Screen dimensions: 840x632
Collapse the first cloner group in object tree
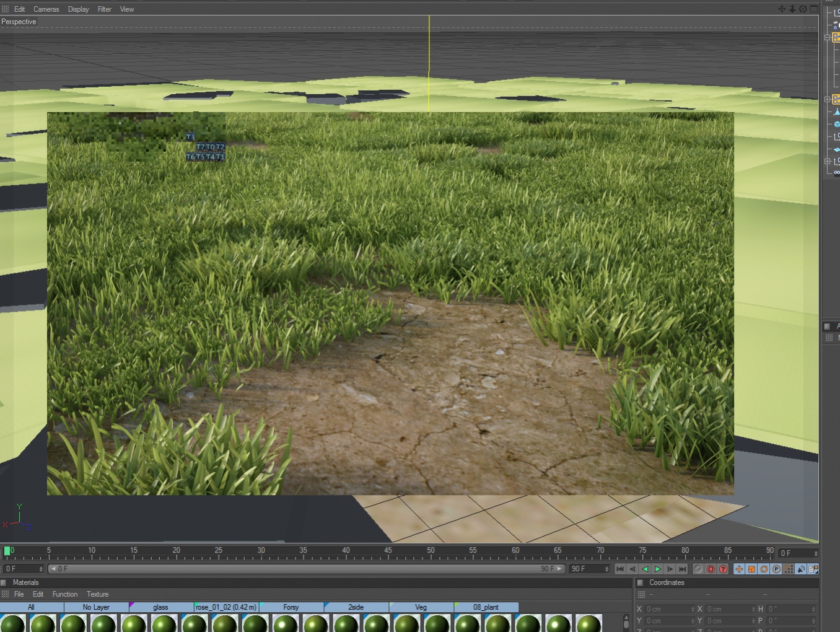click(x=827, y=37)
